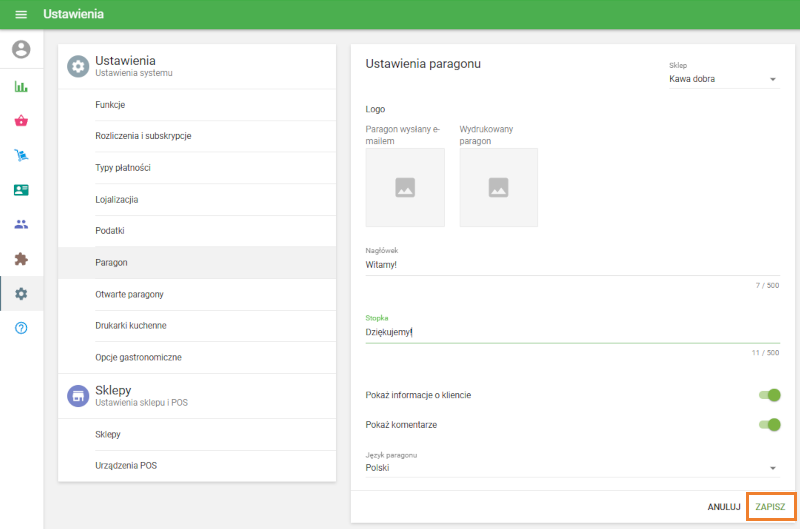The width and height of the screenshot is (800, 529).
Task: Click the ZAPISZ save button
Action: point(770,507)
